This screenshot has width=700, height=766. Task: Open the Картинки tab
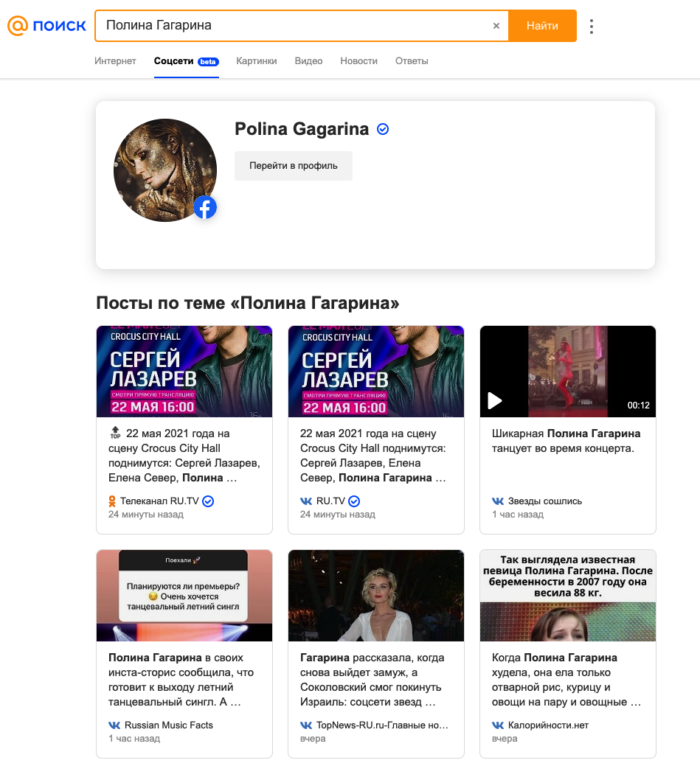pos(257,61)
